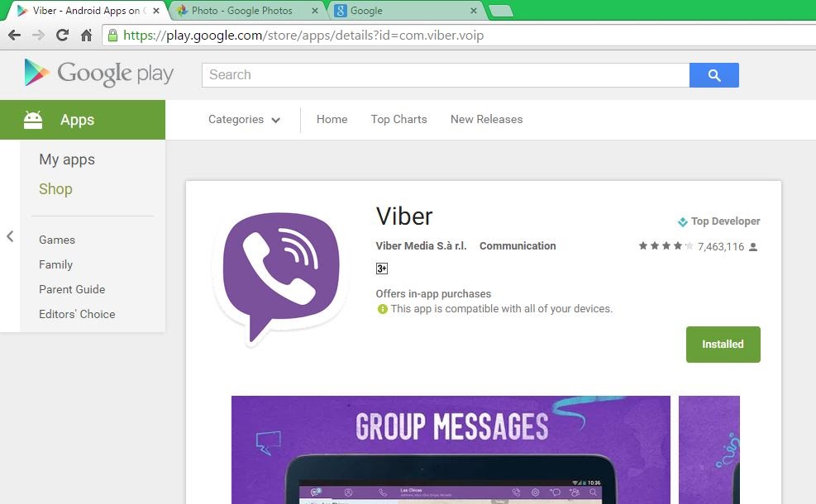Open the Home menu item
This screenshot has height=504, width=816.
(332, 119)
